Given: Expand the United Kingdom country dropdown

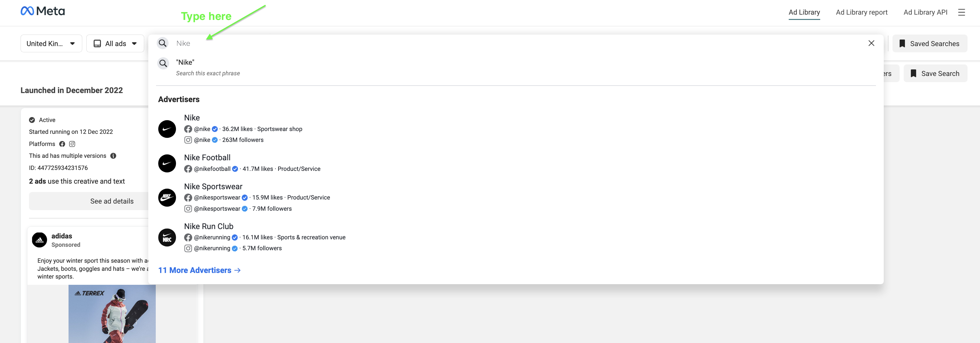Looking at the screenshot, I should (51, 44).
